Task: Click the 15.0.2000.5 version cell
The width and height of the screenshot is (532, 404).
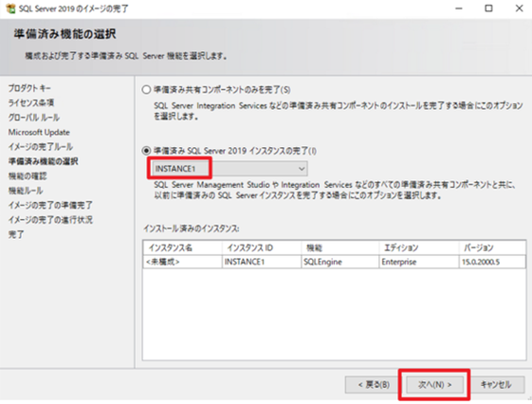Action: pos(492,262)
